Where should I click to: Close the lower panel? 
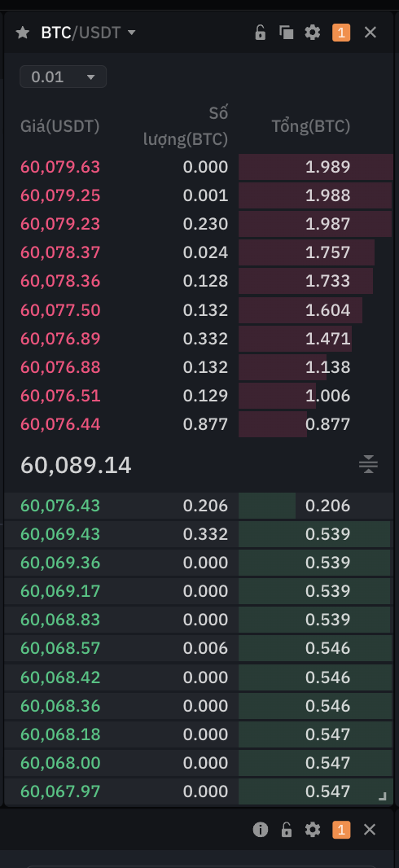[x=370, y=829]
